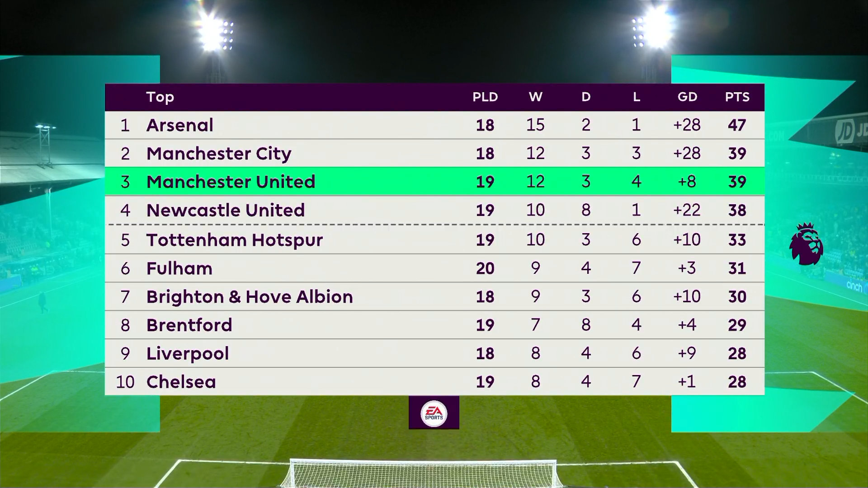Click the Manchester City team name
The image size is (868, 488).
219,154
